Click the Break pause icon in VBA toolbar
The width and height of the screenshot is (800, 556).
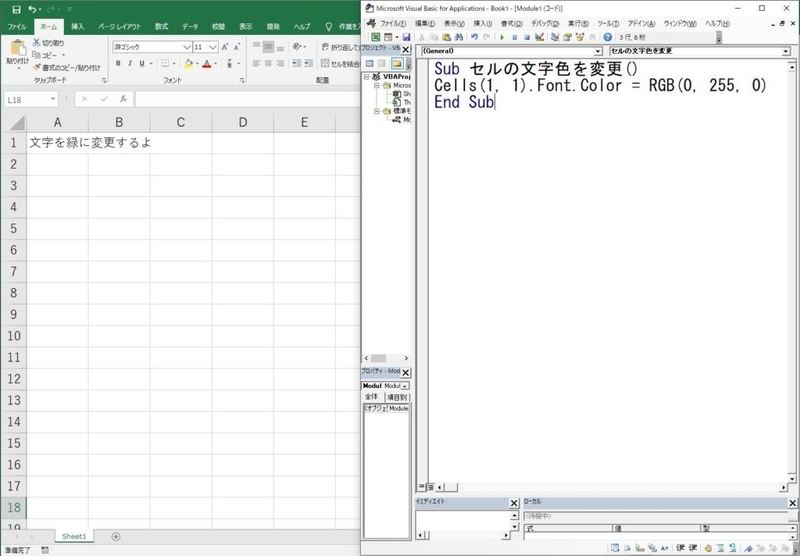coord(515,37)
